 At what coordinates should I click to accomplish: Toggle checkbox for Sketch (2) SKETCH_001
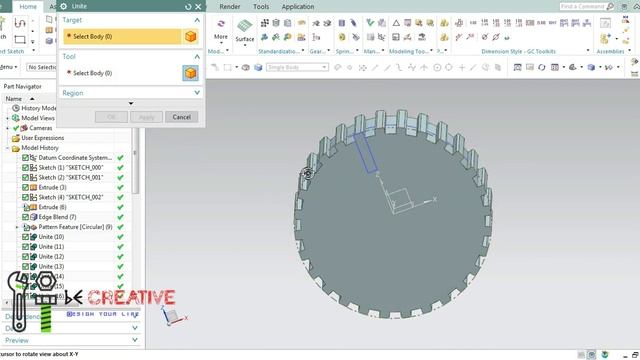[25, 178]
